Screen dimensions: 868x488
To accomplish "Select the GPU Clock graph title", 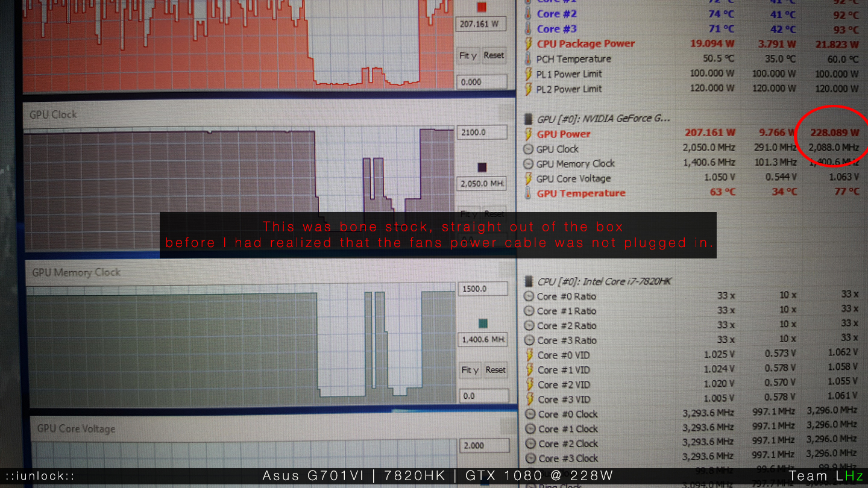I will (x=53, y=114).
